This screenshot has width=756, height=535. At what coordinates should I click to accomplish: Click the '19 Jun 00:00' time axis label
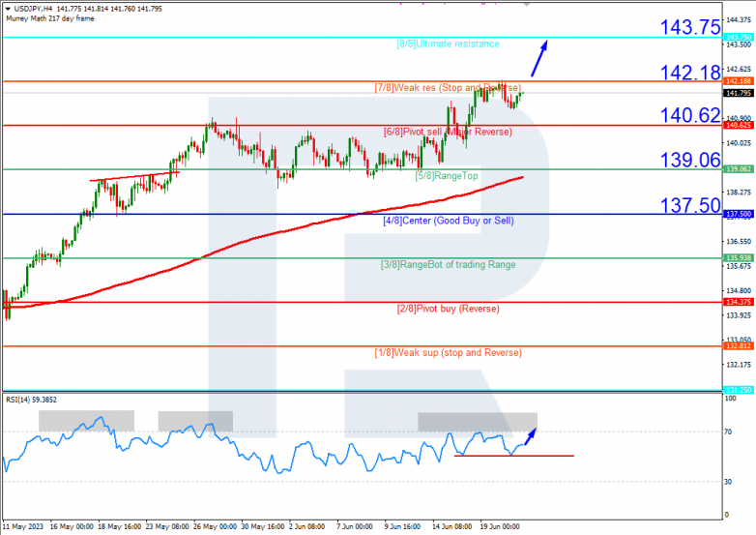click(x=500, y=526)
